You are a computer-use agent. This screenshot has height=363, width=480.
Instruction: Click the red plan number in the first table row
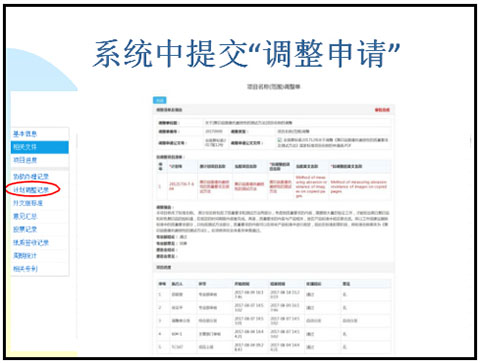click(x=181, y=186)
